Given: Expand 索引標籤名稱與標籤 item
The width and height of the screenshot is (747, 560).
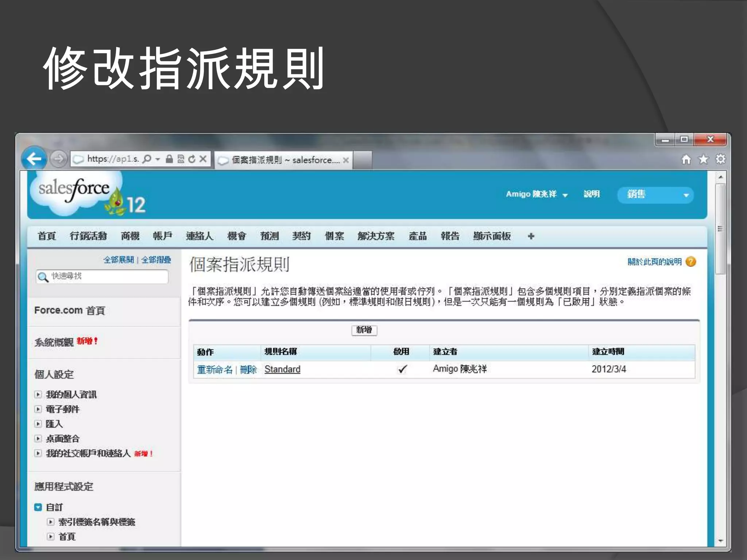Looking at the screenshot, I should tap(51, 522).
